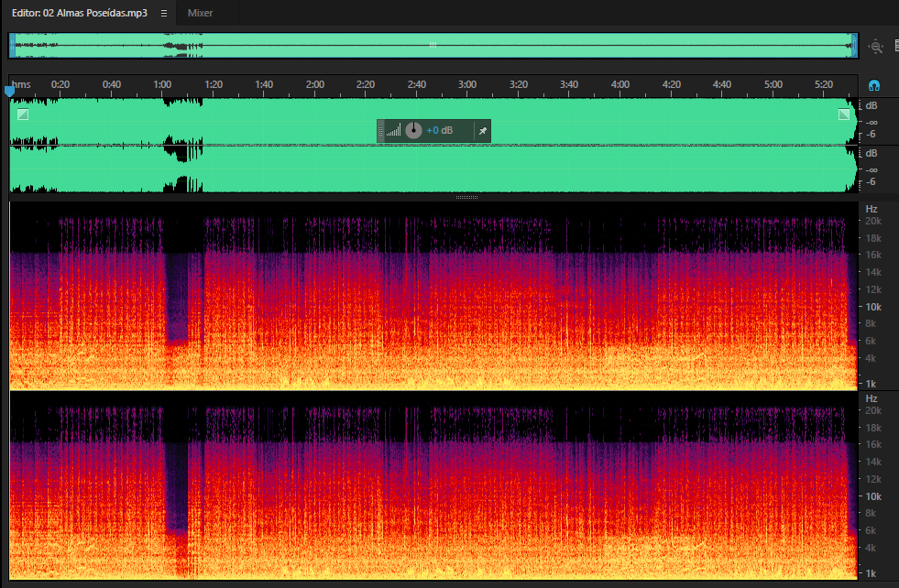
Task: Click the 0:20 mark on the time ruler
Action: pos(60,84)
